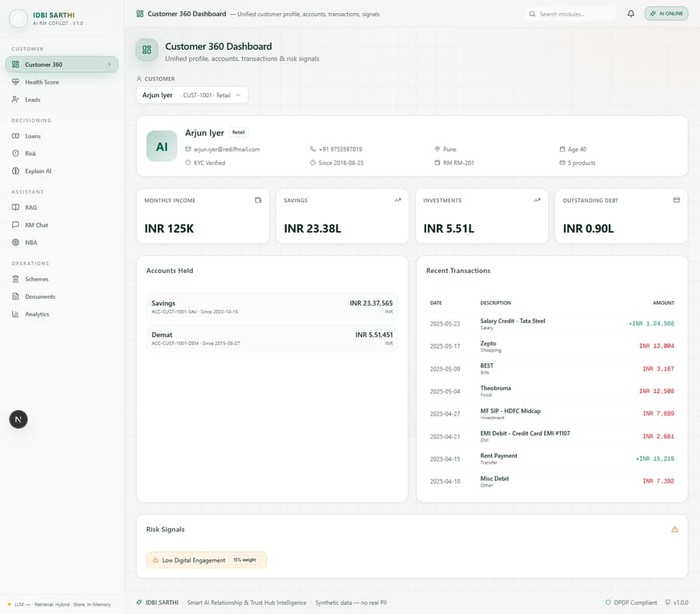Click the Salary Credit - Tata Steel transaction
Screen dimensions: 700x614
(551, 324)
